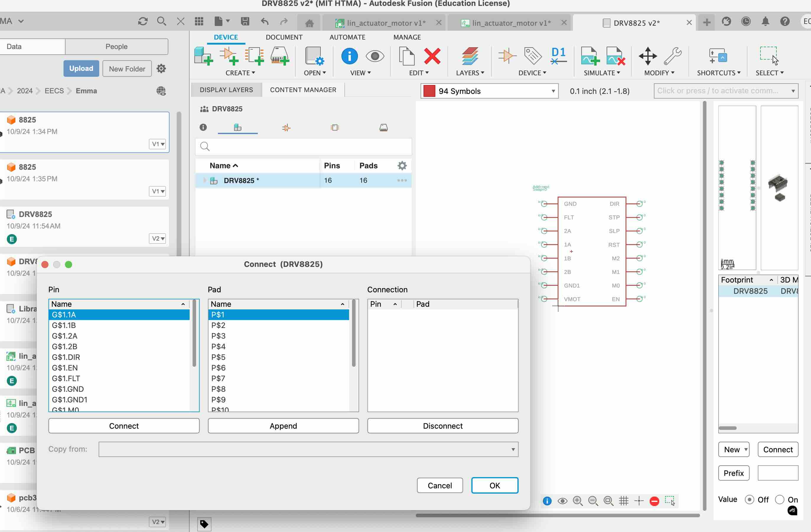Open help question mark icon
Viewport: 811px width, 532px height.
[x=785, y=22]
